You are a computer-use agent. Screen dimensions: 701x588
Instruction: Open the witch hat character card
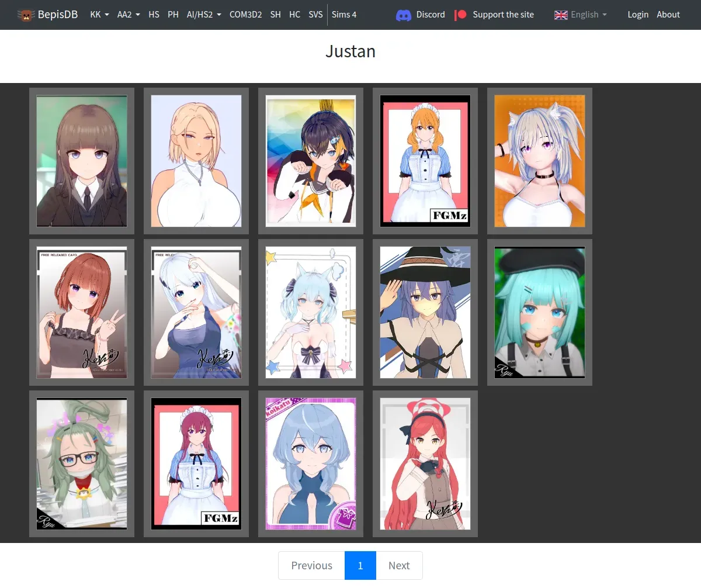[x=425, y=312]
